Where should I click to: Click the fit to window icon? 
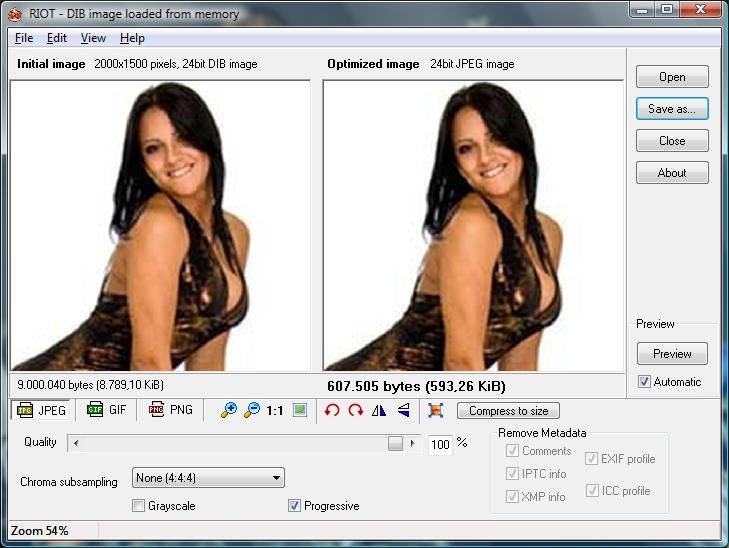coord(299,411)
